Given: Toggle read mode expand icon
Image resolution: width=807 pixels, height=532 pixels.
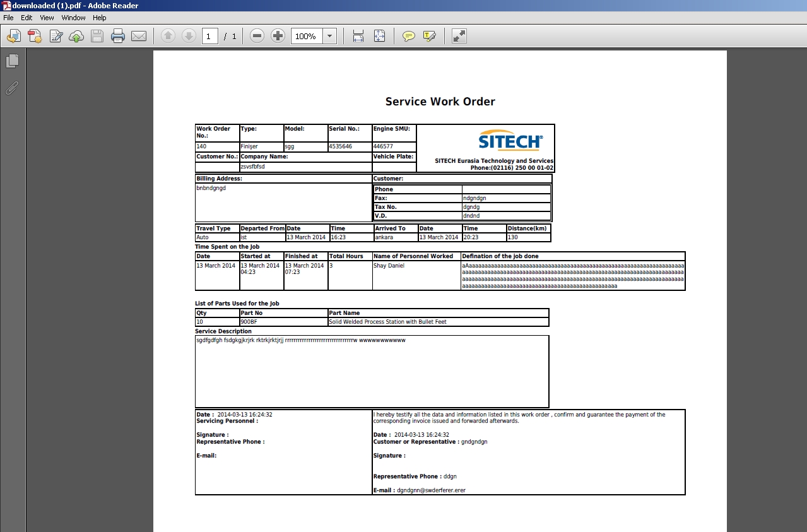Looking at the screenshot, I should tap(459, 36).
